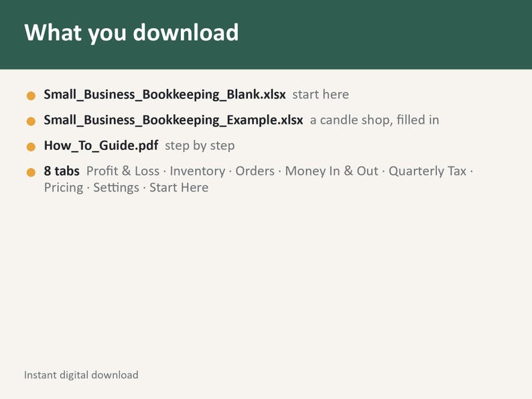
Task: Click the 'Orders' tab name
Action: click(x=255, y=171)
